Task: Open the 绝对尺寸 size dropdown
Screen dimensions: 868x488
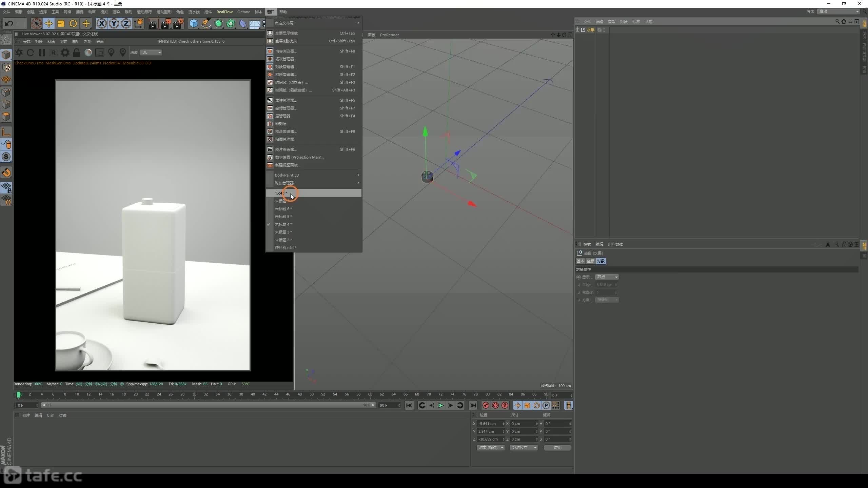Action: [x=524, y=448]
